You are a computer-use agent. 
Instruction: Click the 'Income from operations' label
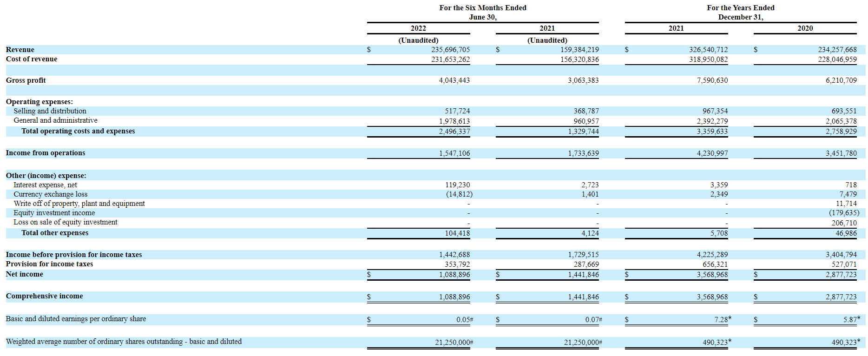[46, 153]
